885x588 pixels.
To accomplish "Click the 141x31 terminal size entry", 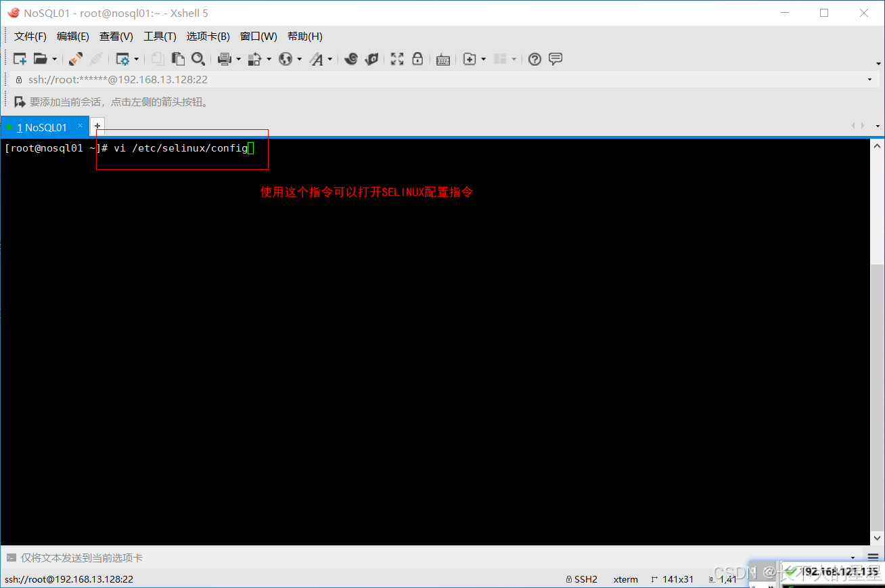I will coord(673,579).
